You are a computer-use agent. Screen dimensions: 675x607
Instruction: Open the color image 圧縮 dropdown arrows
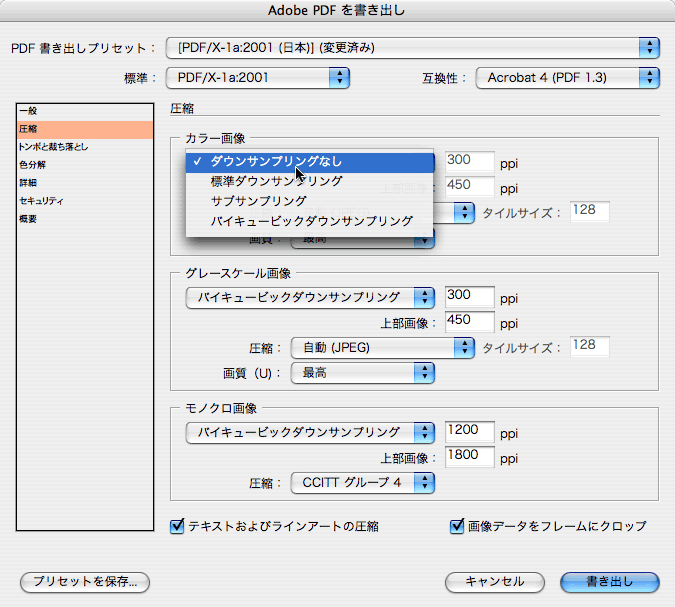point(464,213)
